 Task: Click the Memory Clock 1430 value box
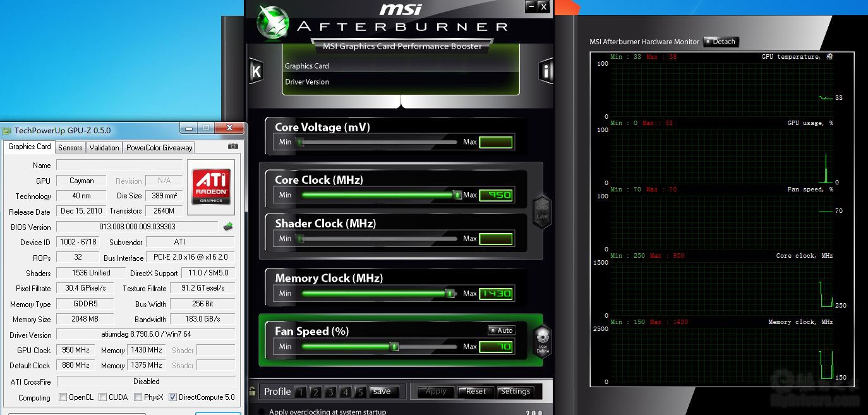496,293
